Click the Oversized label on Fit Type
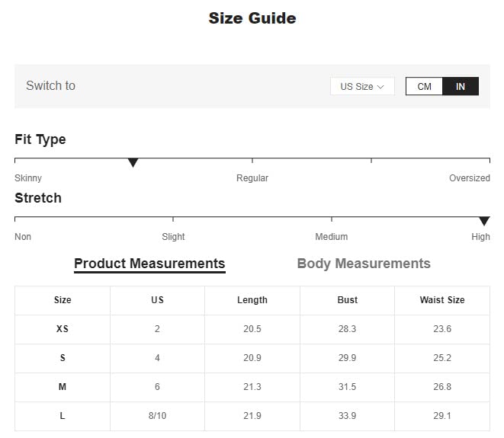The height and width of the screenshot is (438, 504). click(x=469, y=178)
